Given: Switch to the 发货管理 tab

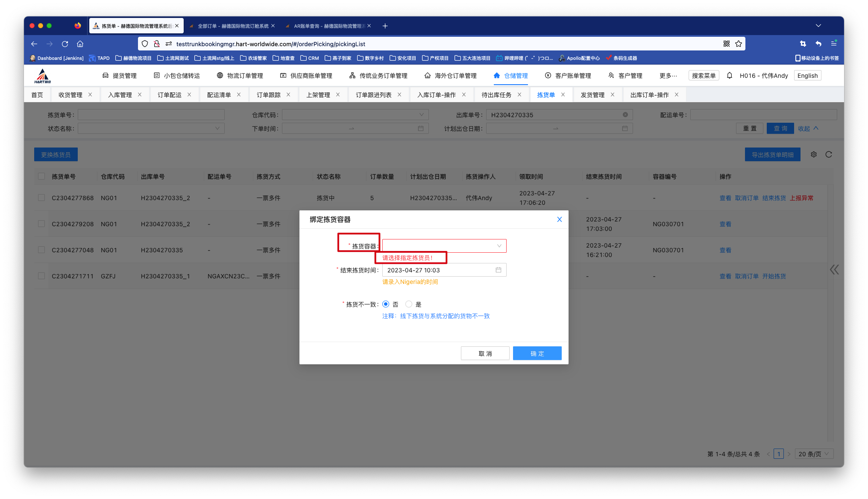Looking at the screenshot, I should [592, 95].
